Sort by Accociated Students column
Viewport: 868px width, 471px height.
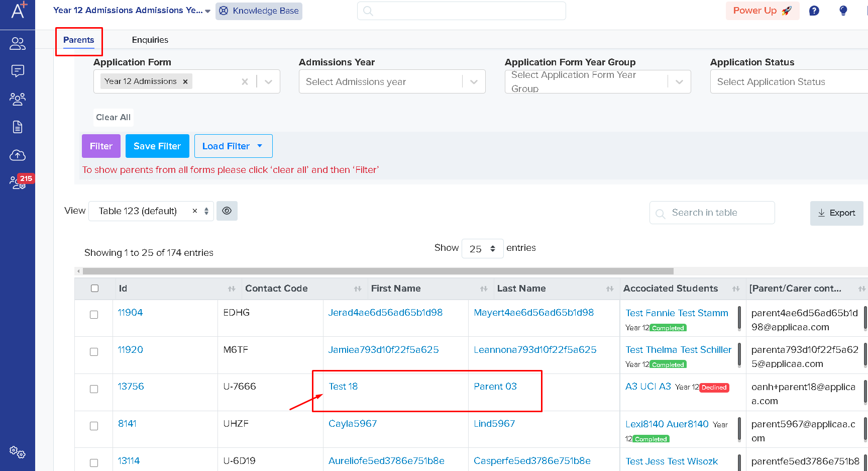pyautogui.click(x=736, y=289)
